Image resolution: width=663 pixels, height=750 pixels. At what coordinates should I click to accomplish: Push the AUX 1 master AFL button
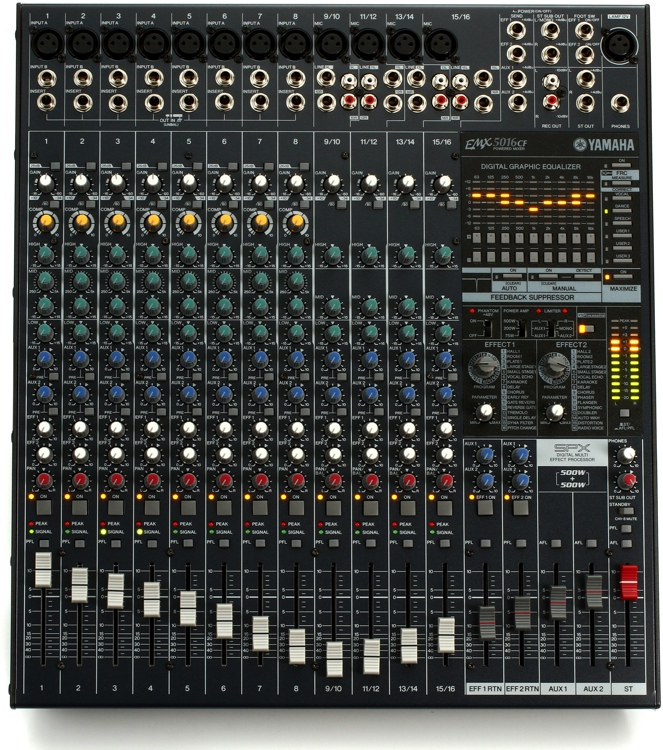pyautogui.click(x=556, y=543)
